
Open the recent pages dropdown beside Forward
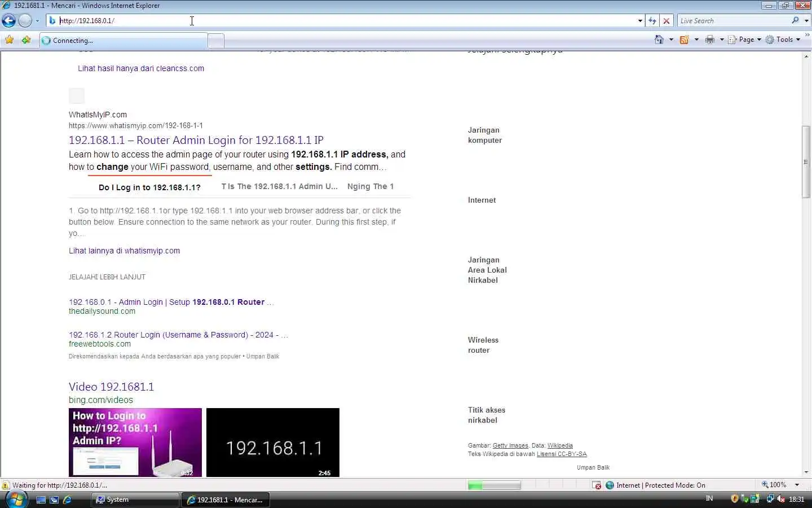[37, 21]
